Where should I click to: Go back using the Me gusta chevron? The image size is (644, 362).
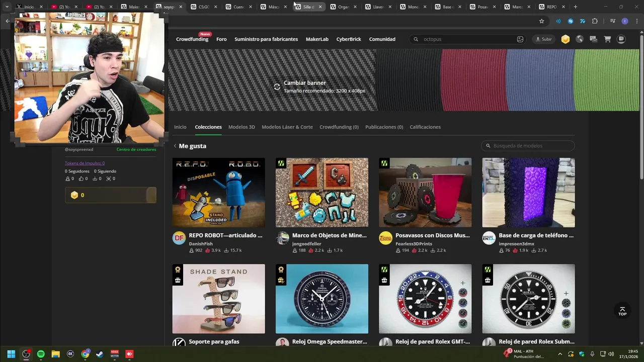point(175,146)
